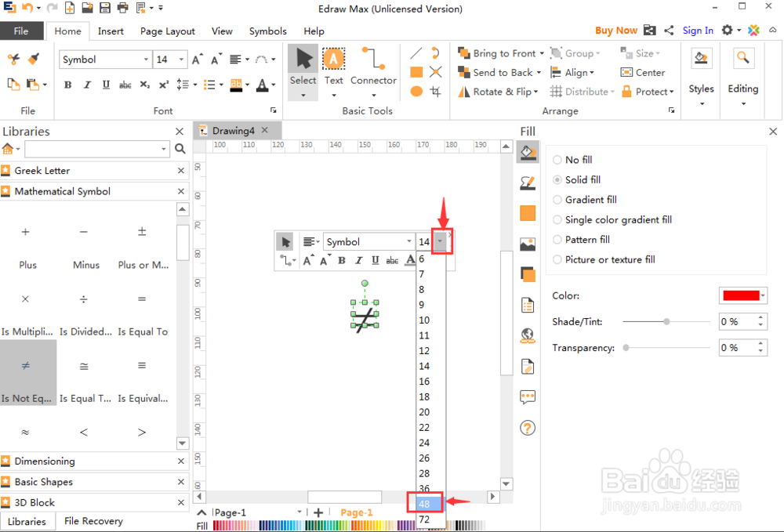The height and width of the screenshot is (532, 784).
Task: Click the Print icon in quick access toolbar
Action: click(122, 8)
